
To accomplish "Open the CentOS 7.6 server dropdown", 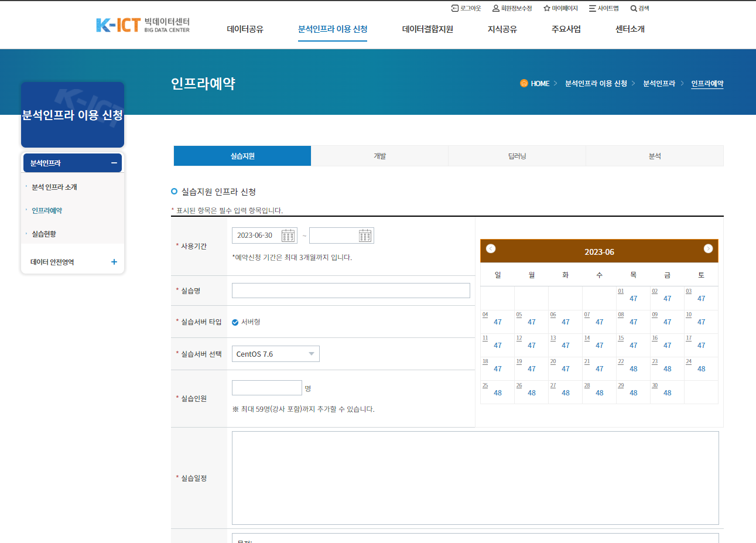I will [x=276, y=354].
